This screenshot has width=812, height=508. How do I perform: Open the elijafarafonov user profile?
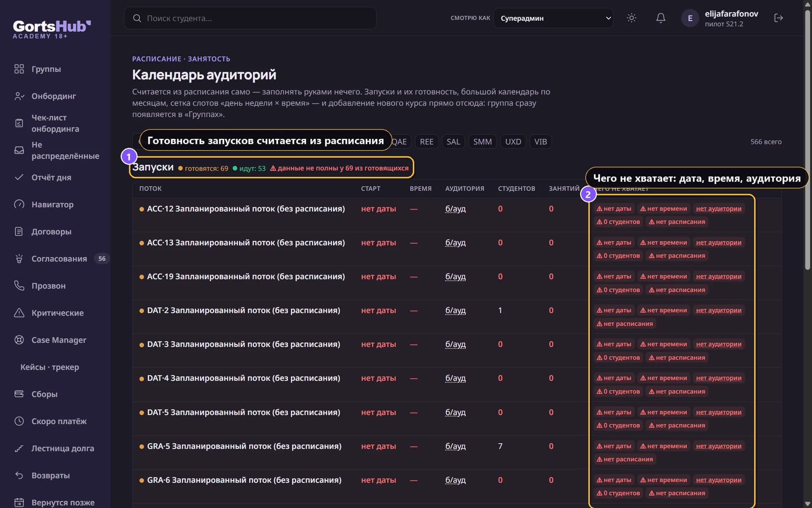tap(721, 18)
